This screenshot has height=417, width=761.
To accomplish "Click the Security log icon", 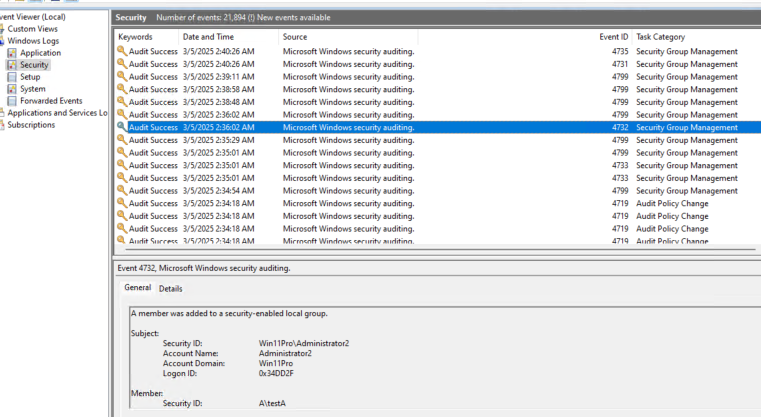I will 12,65.
